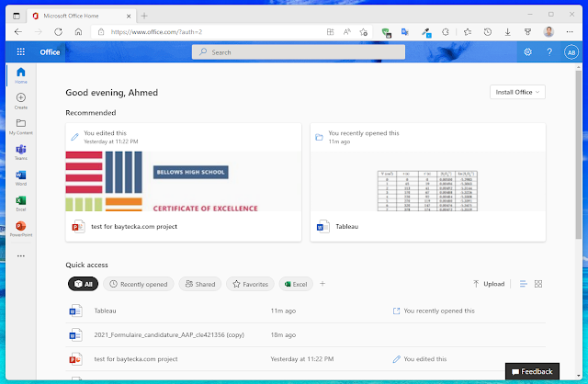Click the Upload button
This screenshot has height=384, width=588.
click(489, 284)
